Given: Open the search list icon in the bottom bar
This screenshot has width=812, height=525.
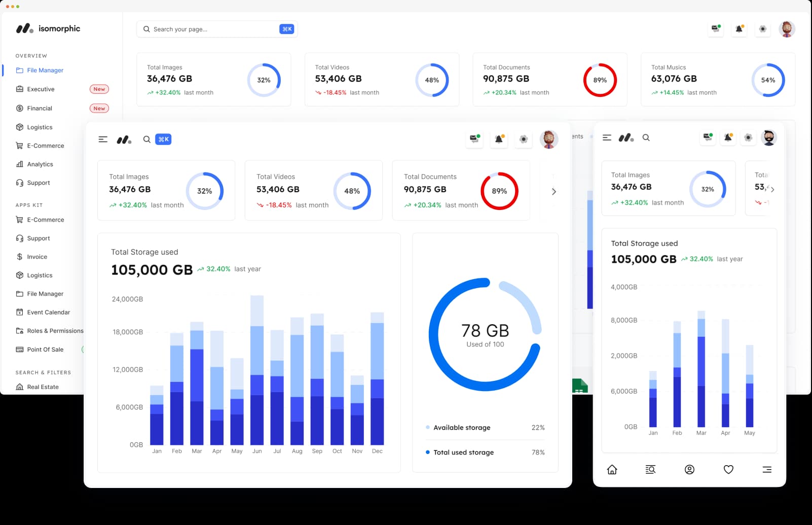Looking at the screenshot, I should (650, 470).
